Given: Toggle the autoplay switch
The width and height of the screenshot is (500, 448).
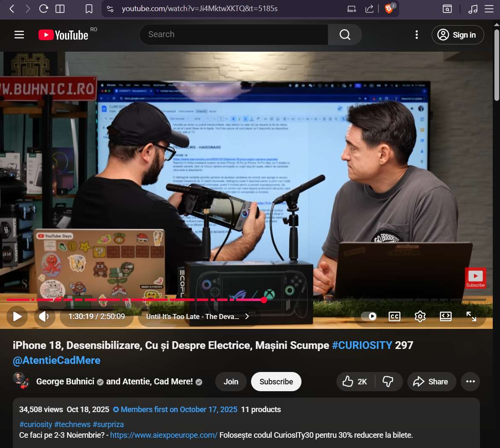Looking at the screenshot, I should (368, 316).
